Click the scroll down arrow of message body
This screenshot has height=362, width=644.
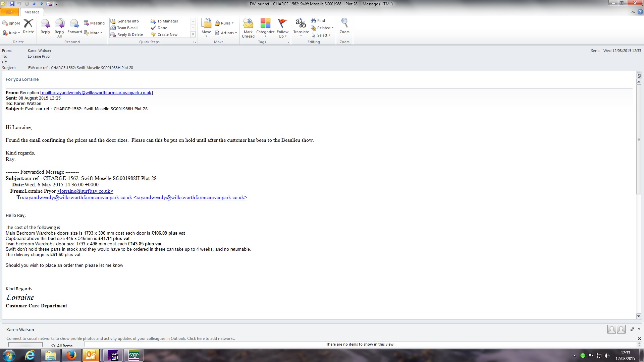click(639, 316)
